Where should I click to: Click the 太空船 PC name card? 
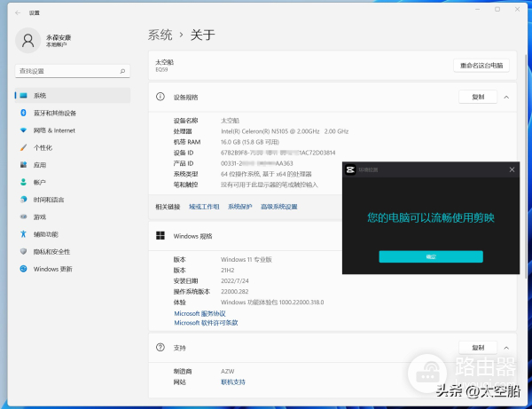tap(332, 66)
